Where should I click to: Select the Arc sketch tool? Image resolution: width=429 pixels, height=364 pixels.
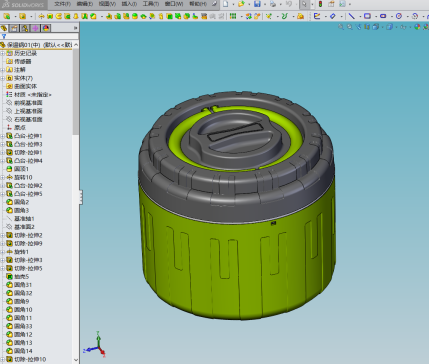coord(415,16)
